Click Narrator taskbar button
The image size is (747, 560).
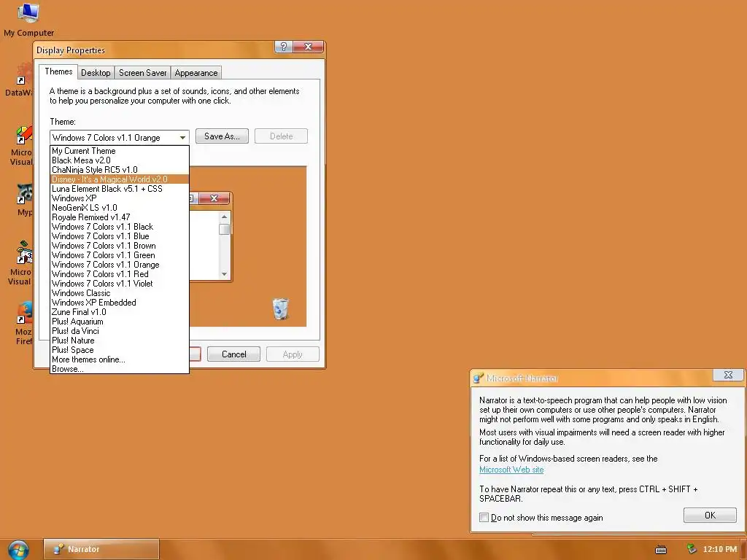(x=101, y=549)
